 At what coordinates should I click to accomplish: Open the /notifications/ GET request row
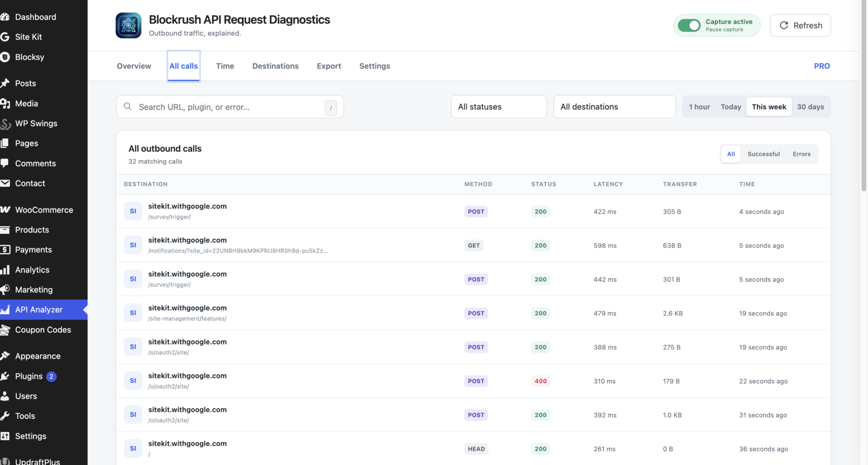pyautogui.click(x=473, y=245)
